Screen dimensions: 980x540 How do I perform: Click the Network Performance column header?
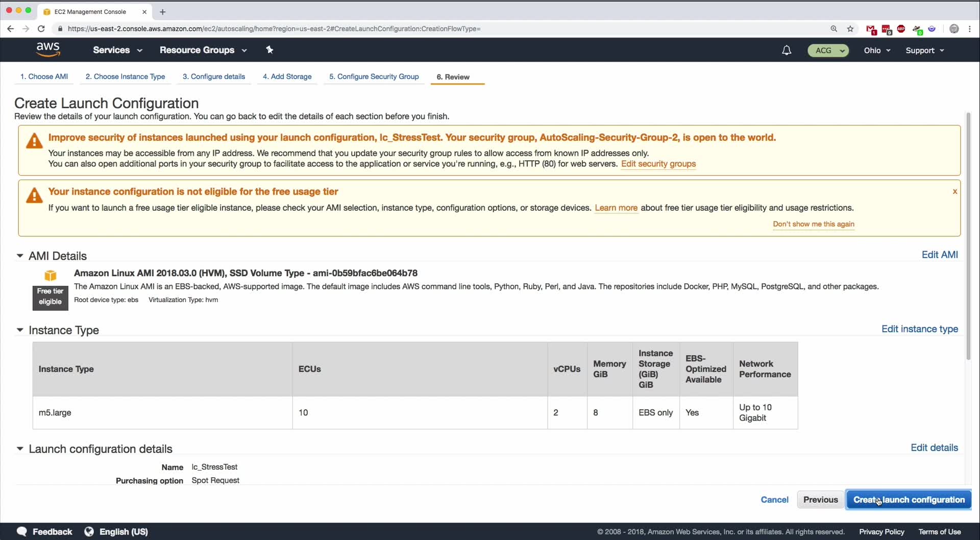click(x=765, y=369)
